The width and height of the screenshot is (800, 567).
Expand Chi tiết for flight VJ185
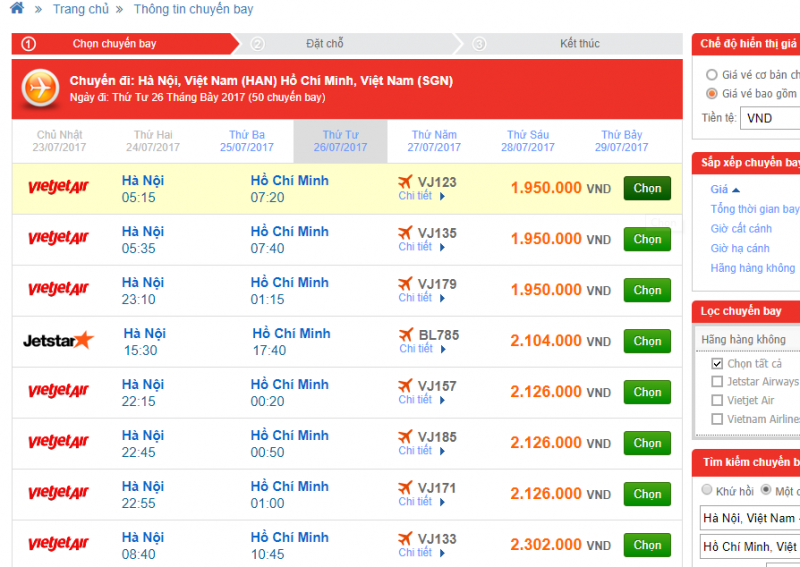[422, 451]
